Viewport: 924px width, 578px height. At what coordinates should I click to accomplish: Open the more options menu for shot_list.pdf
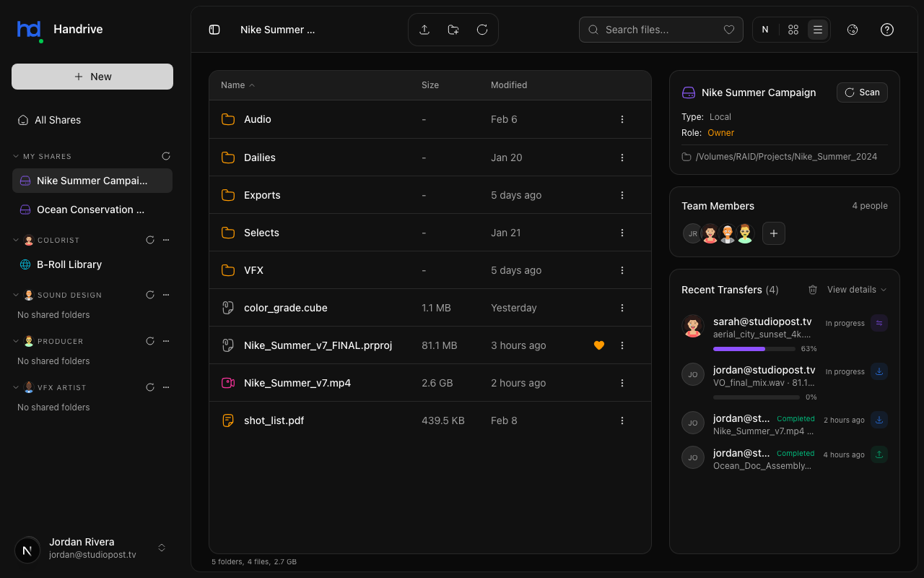[x=622, y=420]
